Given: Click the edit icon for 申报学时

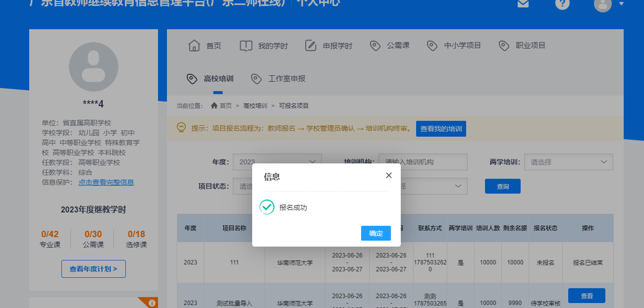Looking at the screenshot, I should (x=311, y=46).
